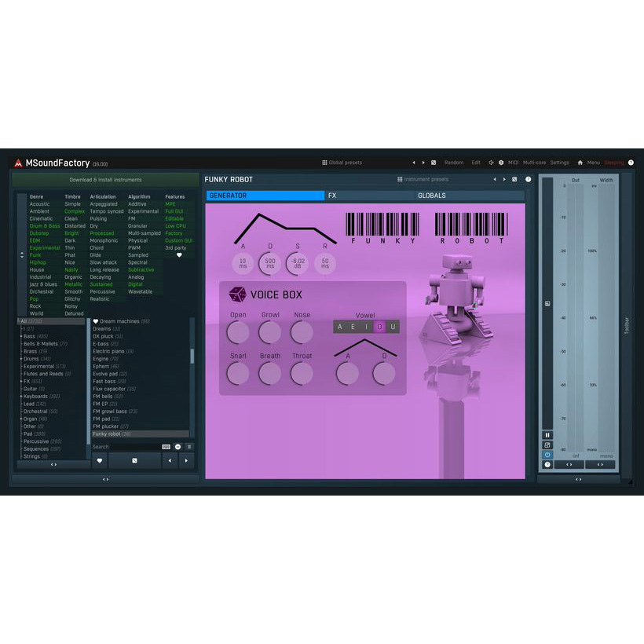644x644 pixels.
Task: Click keyboard icon beside Search field
Action: pos(166,447)
